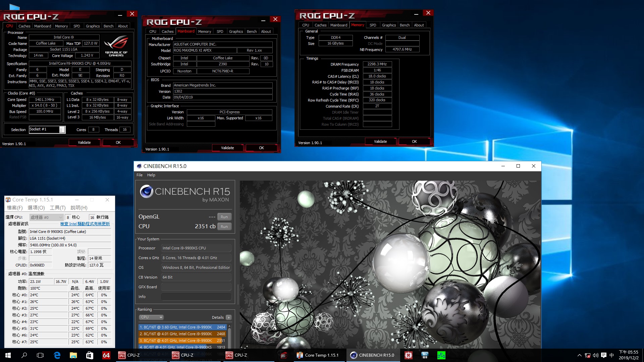Click the DRAM Frequency 2298.3 MHz value

(377, 64)
